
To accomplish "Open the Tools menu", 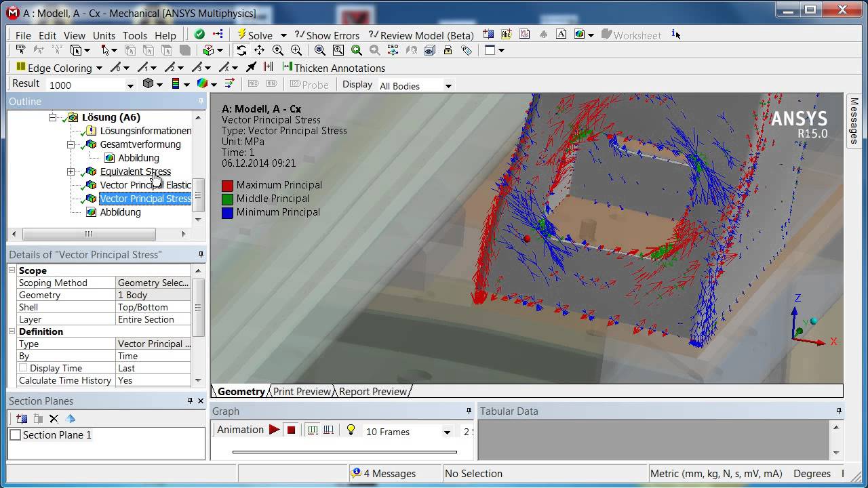I will (x=135, y=35).
